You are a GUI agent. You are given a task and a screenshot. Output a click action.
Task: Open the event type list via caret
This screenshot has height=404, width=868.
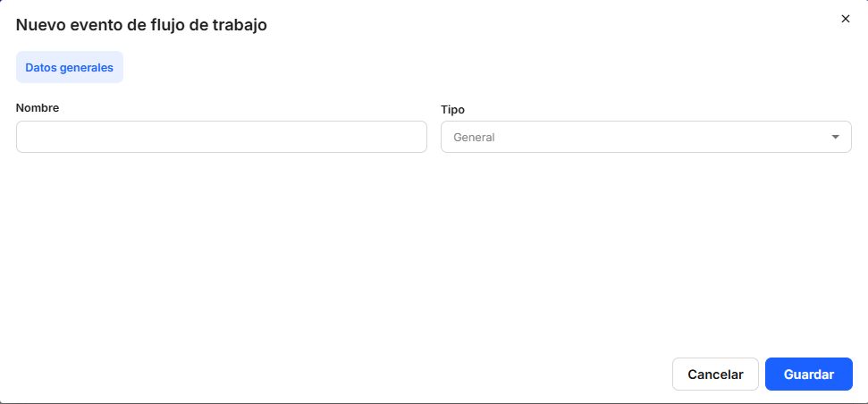tap(835, 138)
